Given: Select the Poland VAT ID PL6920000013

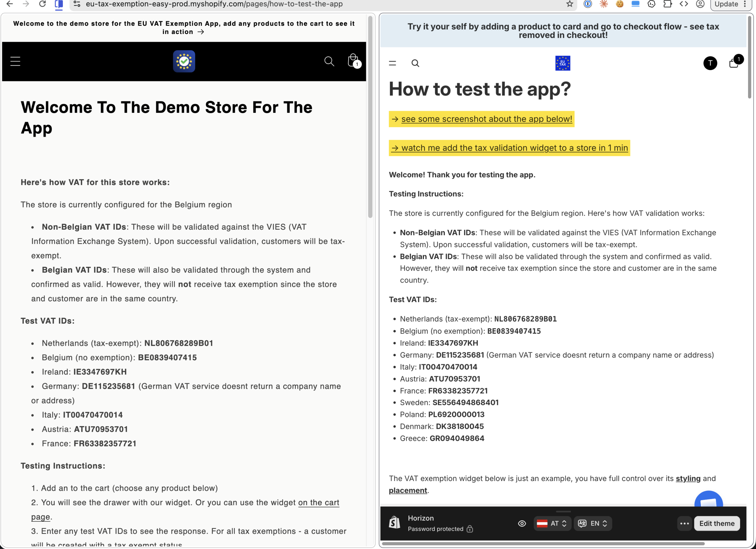Looking at the screenshot, I should coord(456,414).
